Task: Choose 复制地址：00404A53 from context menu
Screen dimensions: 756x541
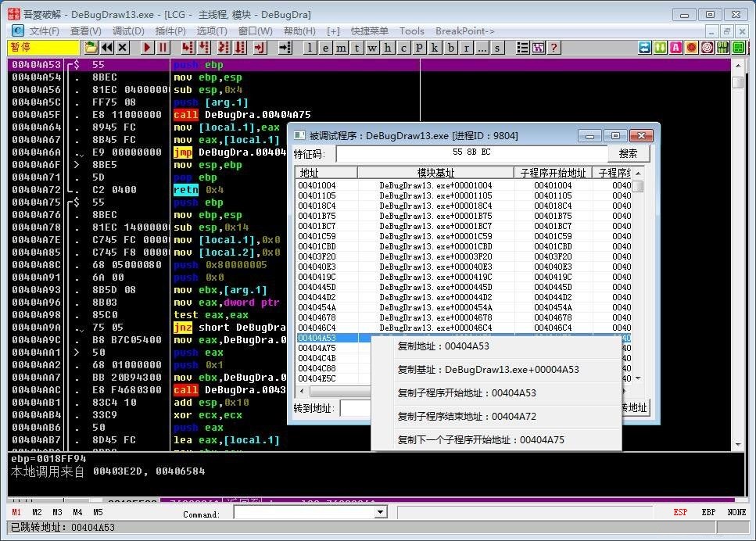Action: pyautogui.click(x=496, y=346)
